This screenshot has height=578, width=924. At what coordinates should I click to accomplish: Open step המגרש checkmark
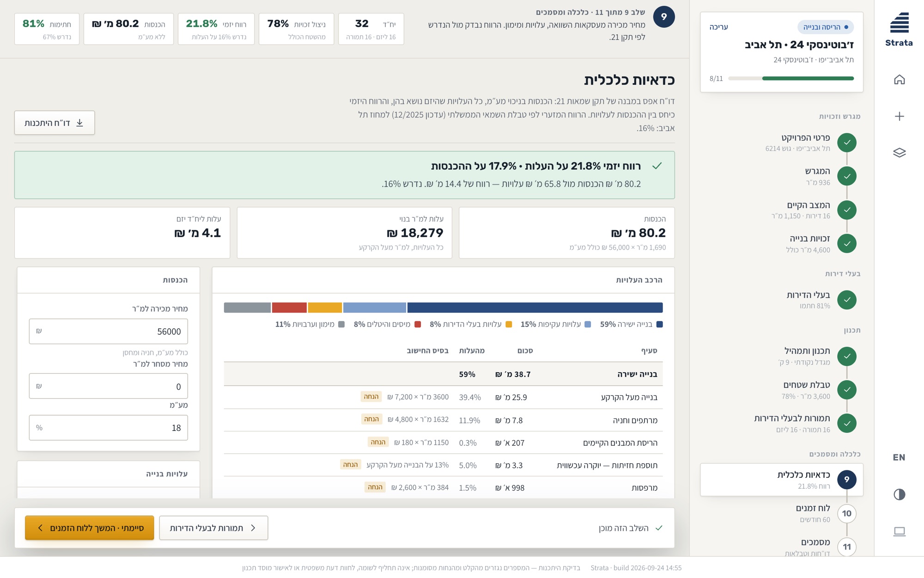(847, 176)
